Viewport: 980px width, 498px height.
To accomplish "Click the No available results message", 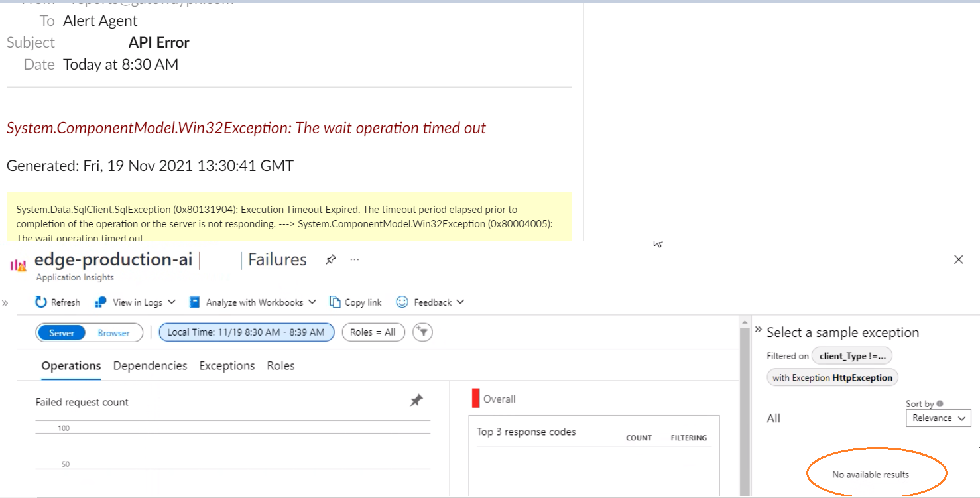I will pos(870,475).
